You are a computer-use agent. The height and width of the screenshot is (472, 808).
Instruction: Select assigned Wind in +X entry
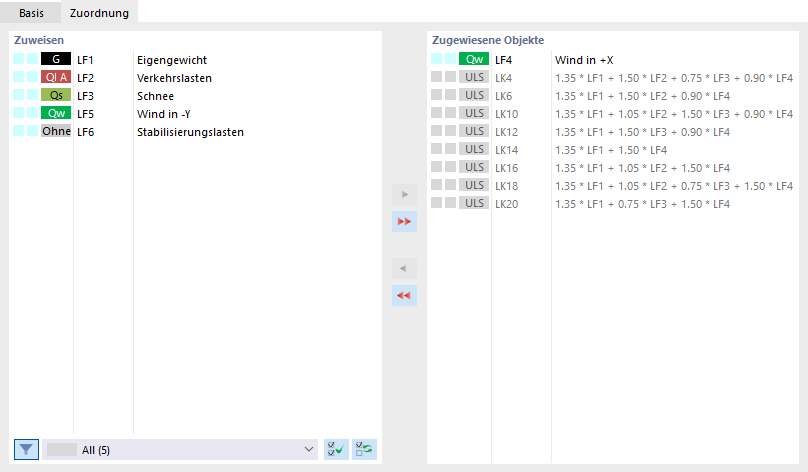coord(584,60)
